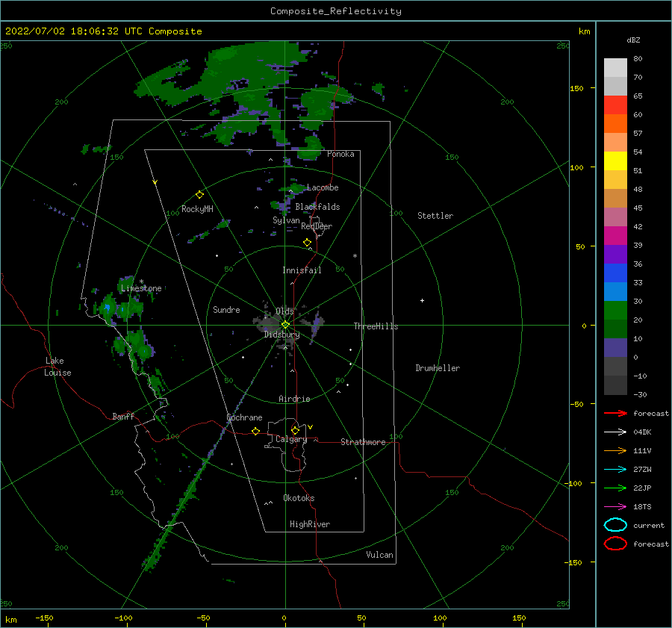Select the white plus marker south of Stettler
Image resolution: width=672 pixels, height=628 pixels.
pos(422,300)
